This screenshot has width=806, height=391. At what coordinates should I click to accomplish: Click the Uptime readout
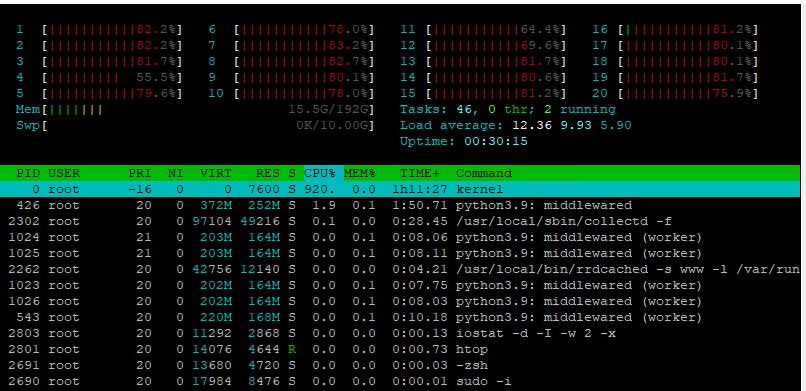[464, 141]
